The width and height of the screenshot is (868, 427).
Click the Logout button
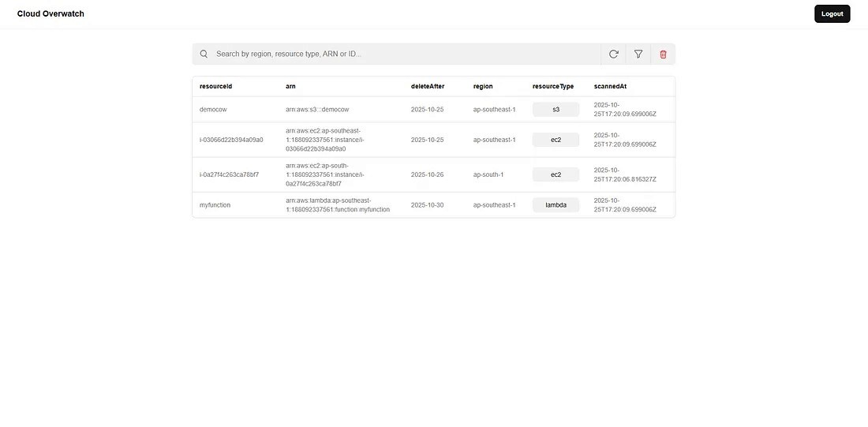pos(832,14)
